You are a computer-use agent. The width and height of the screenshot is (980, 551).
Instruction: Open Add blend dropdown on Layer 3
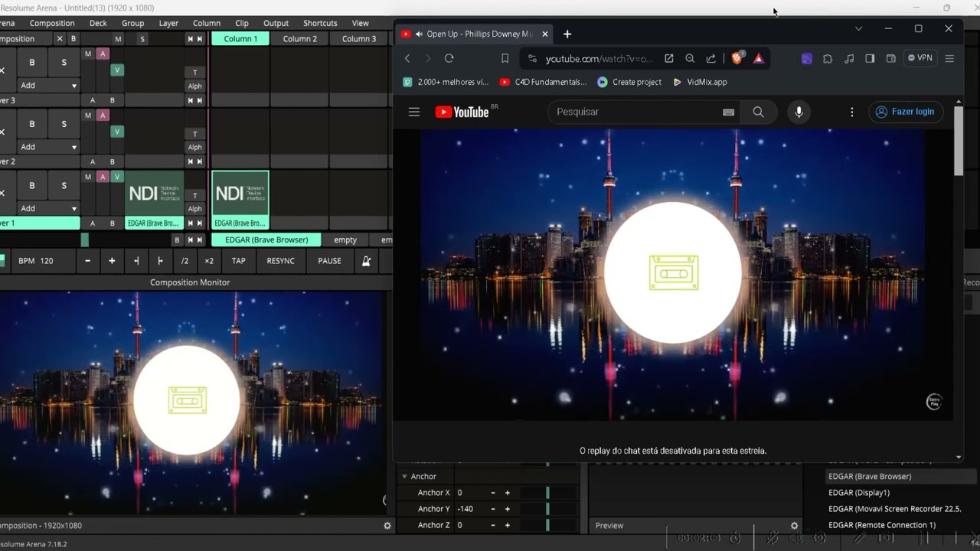click(48, 86)
